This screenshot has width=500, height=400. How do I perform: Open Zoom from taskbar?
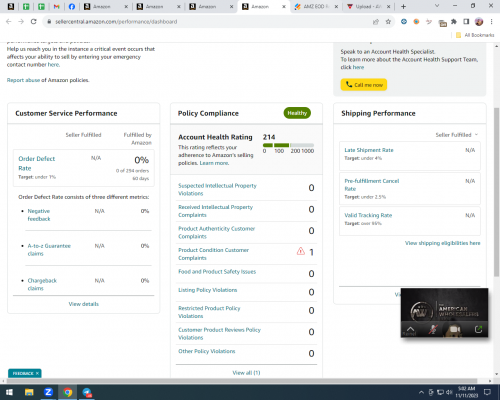tap(48, 392)
